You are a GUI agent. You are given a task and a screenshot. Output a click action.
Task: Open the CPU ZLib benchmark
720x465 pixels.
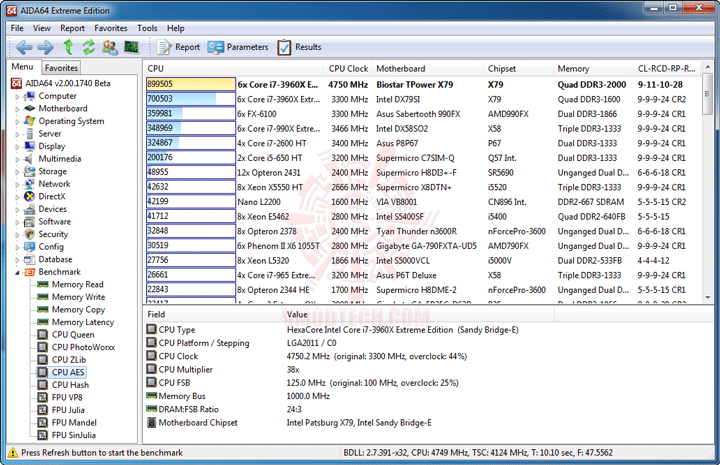click(69, 360)
